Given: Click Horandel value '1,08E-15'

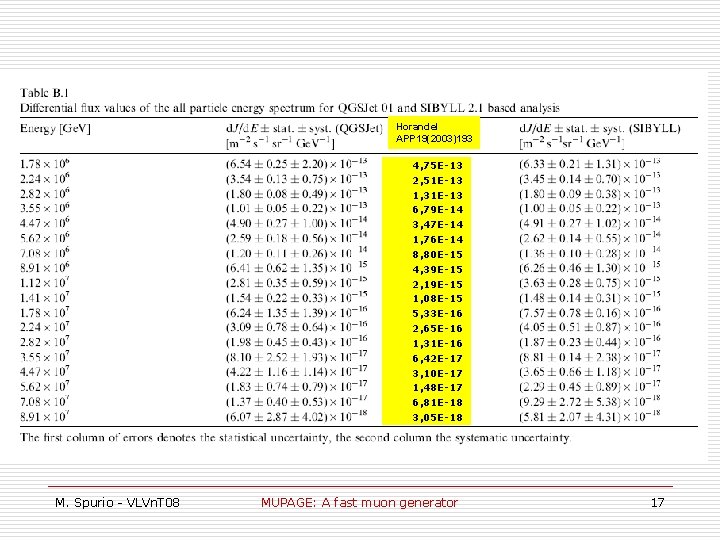Looking at the screenshot, I should [x=437, y=299].
